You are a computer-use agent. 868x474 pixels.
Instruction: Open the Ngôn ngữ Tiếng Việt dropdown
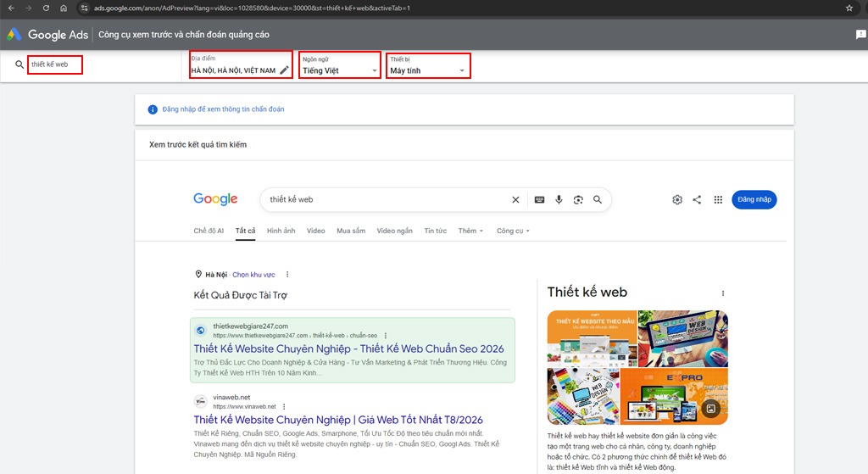tap(340, 65)
